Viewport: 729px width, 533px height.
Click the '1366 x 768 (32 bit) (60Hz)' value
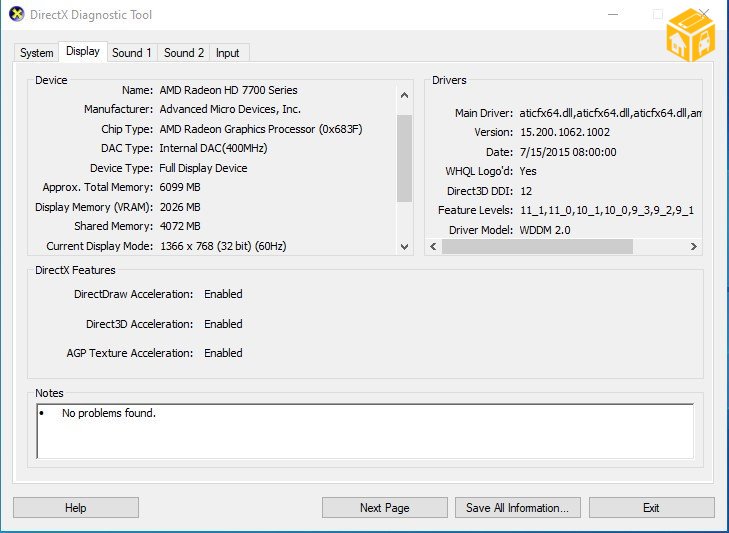pyautogui.click(x=223, y=246)
